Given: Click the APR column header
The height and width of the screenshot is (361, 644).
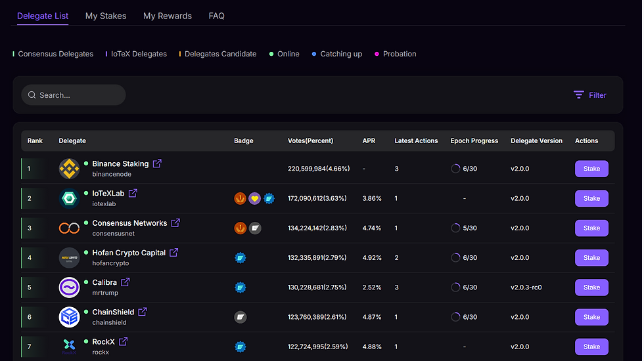Looking at the screenshot, I should (x=369, y=140).
